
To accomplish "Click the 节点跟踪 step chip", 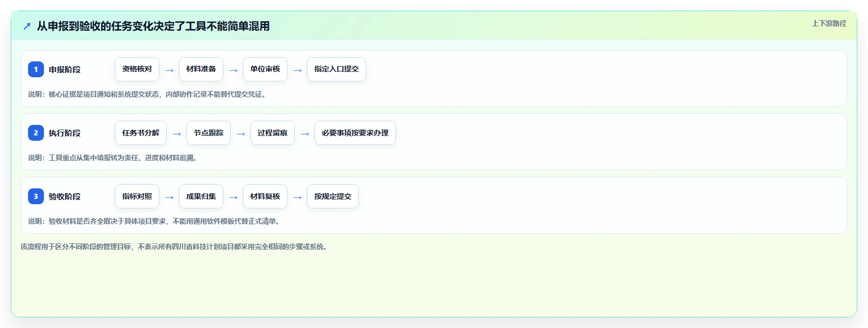I will coord(209,133).
